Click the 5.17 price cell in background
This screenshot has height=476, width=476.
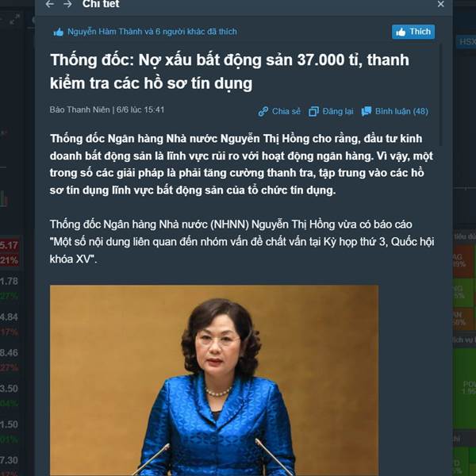click(9, 245)
